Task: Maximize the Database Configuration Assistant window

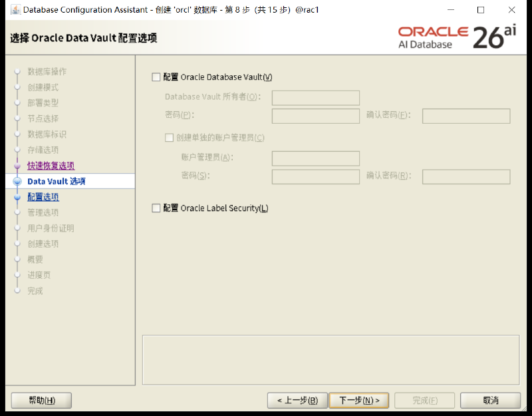Action: [481, 10]
